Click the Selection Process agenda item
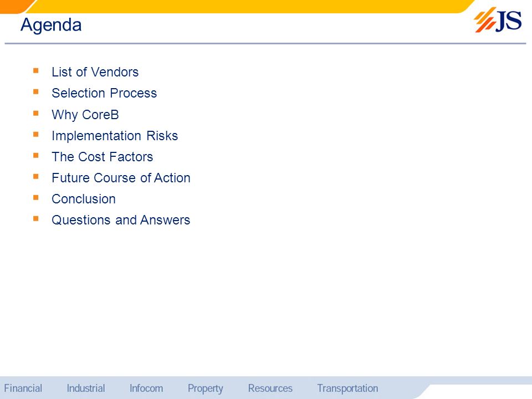532x399 pixels. click(104, 93)
